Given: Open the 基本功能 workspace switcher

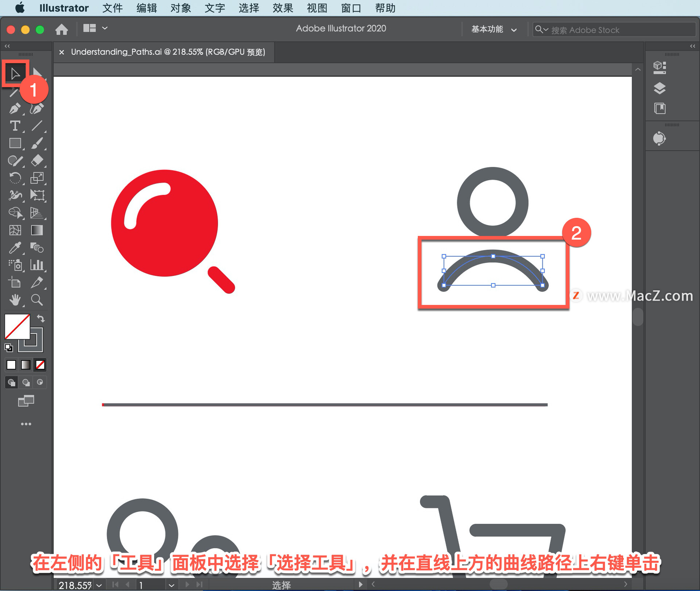Looking at the screenshot, I should click(494, 30).
